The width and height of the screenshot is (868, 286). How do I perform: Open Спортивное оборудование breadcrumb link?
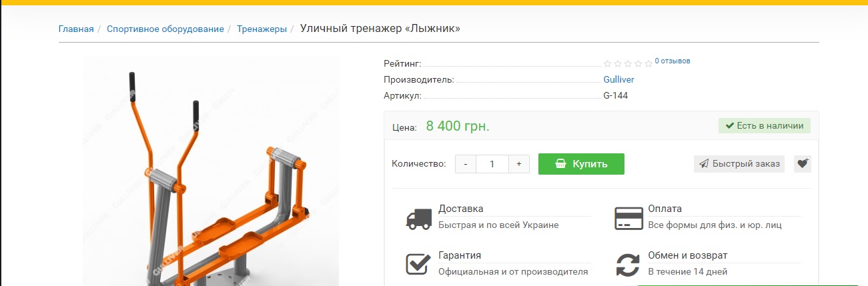(165, 29)
